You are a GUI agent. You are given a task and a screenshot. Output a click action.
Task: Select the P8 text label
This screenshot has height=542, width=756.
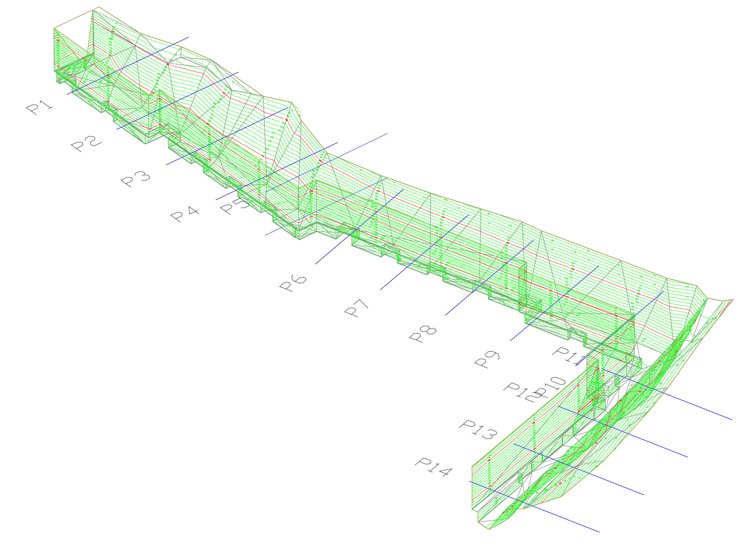[x=423, y=334]
